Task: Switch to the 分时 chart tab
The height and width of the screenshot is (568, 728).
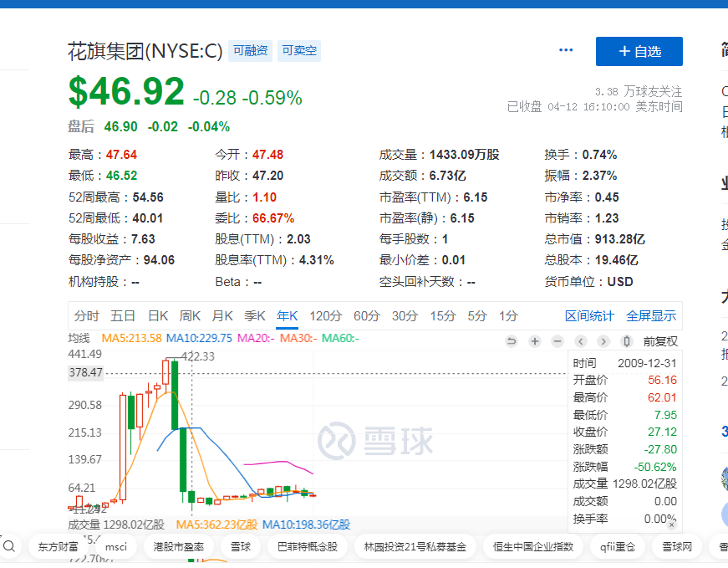Action: (x=86, y=316)
